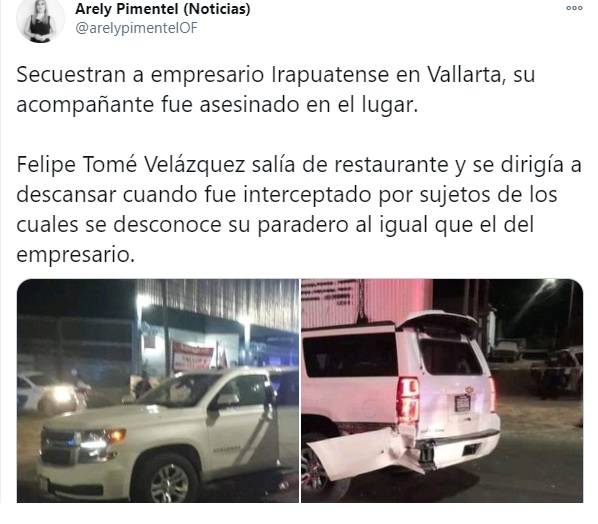Screen dimensions: 598x524
Task: Click the paragraph mentioning Felipe Tomé Velázquez
Action: pyautogui.click(x=299, y=209)
